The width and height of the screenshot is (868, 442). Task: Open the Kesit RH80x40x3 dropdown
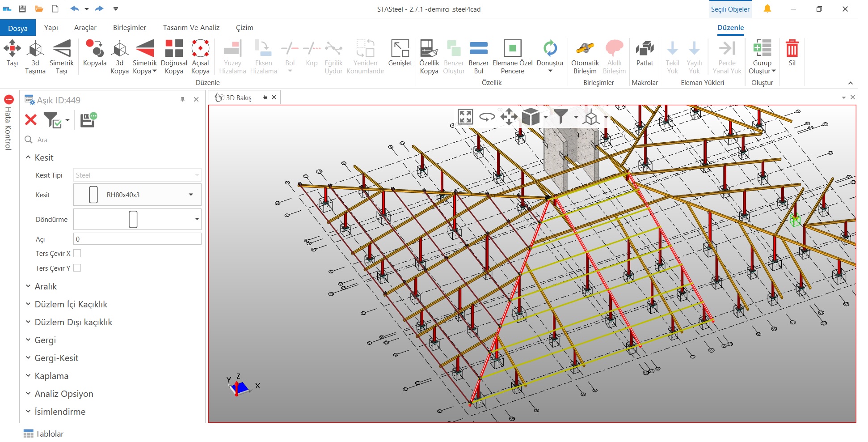(x=191, y=195)
